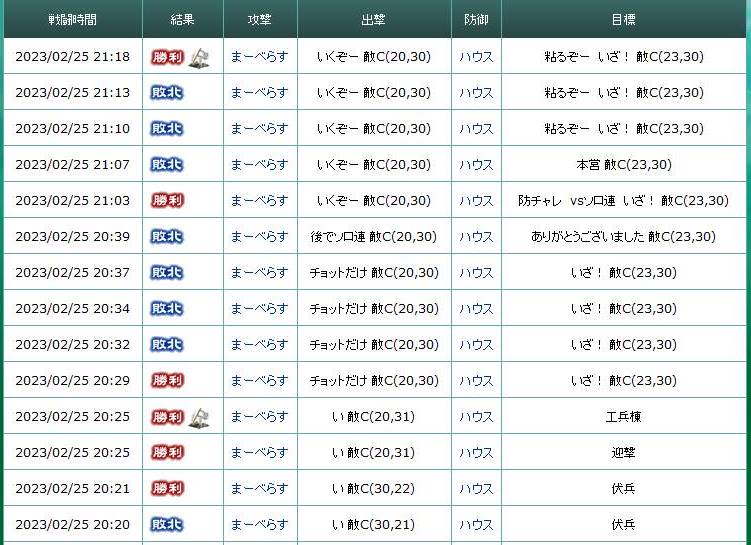Click the 攻撃 column header
The width and height of the screenshot is (751, 545).
tap(260, 19)
